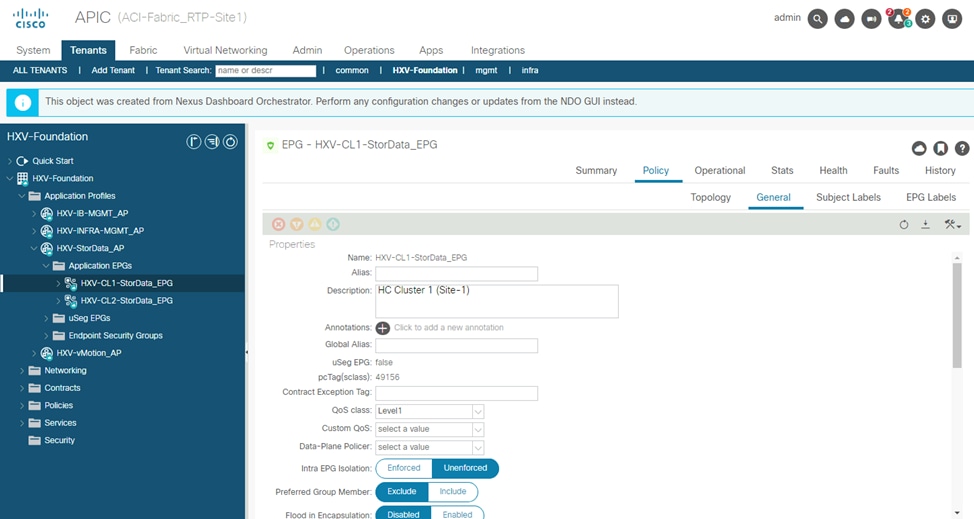Click the cloud icon in top header
Viewport: 974px width, 519px height.
coord(844,19)
